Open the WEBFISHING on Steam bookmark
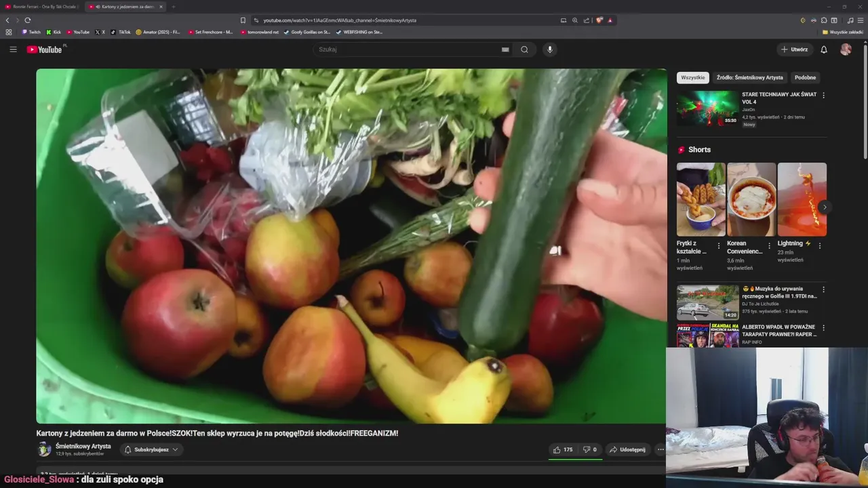868x488 pixels. click(x=359, y=32)
